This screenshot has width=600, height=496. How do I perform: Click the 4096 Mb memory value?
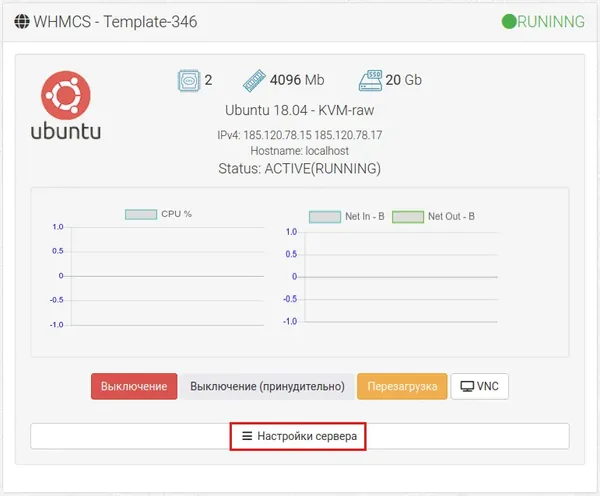[297, 80]
